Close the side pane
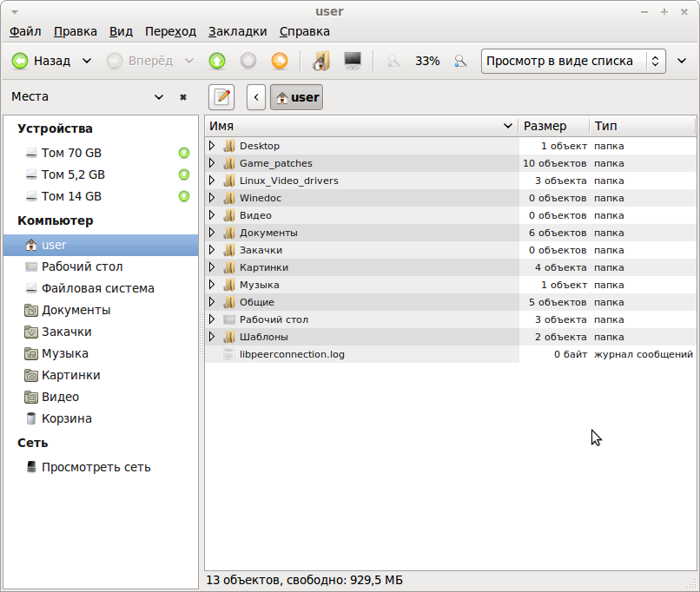Image resolution: width=700 pixels, height=592 pixels. click(x=183, y=97)
